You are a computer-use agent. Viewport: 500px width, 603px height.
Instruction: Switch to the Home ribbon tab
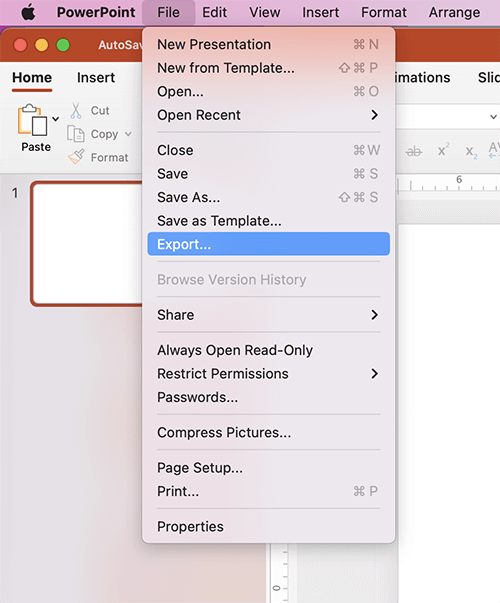[32, 78]
